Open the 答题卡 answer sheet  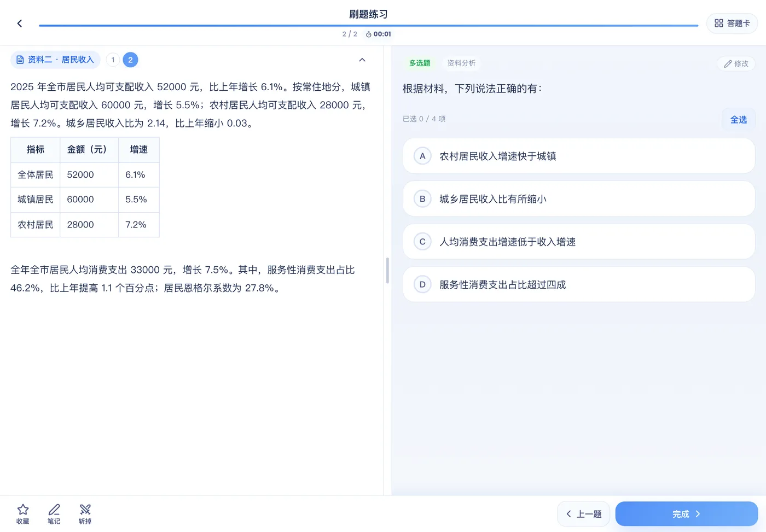[x=732, y=24]
